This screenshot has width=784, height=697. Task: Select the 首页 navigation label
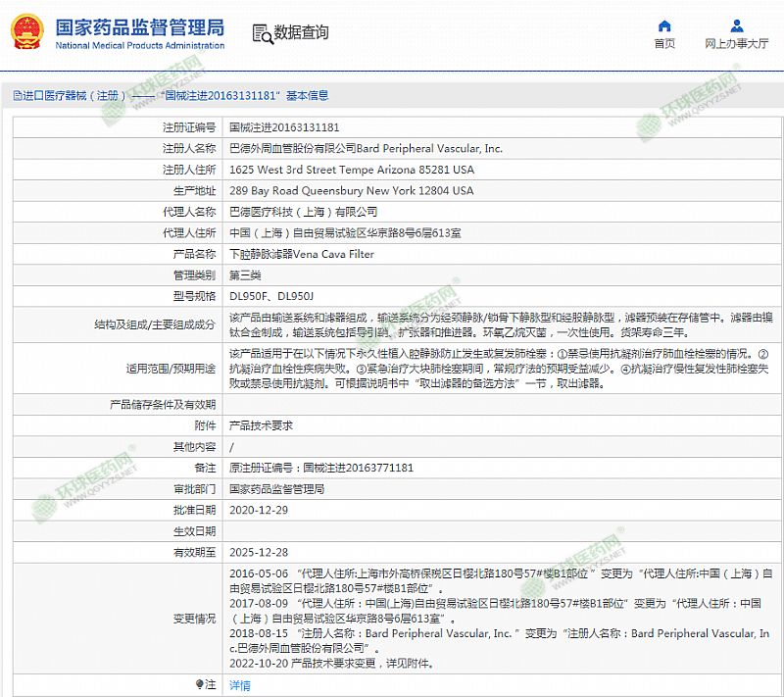click(664, 44)
